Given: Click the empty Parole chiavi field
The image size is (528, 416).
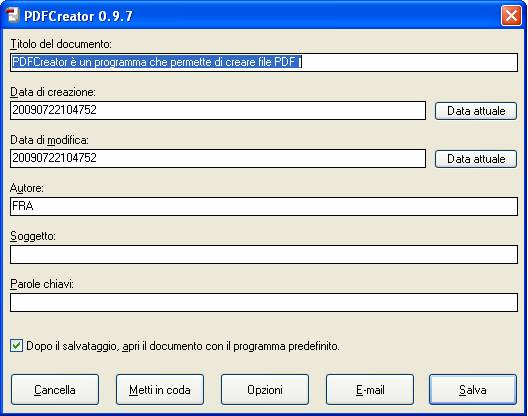Looking at the screenshot, I should (264, 302).
